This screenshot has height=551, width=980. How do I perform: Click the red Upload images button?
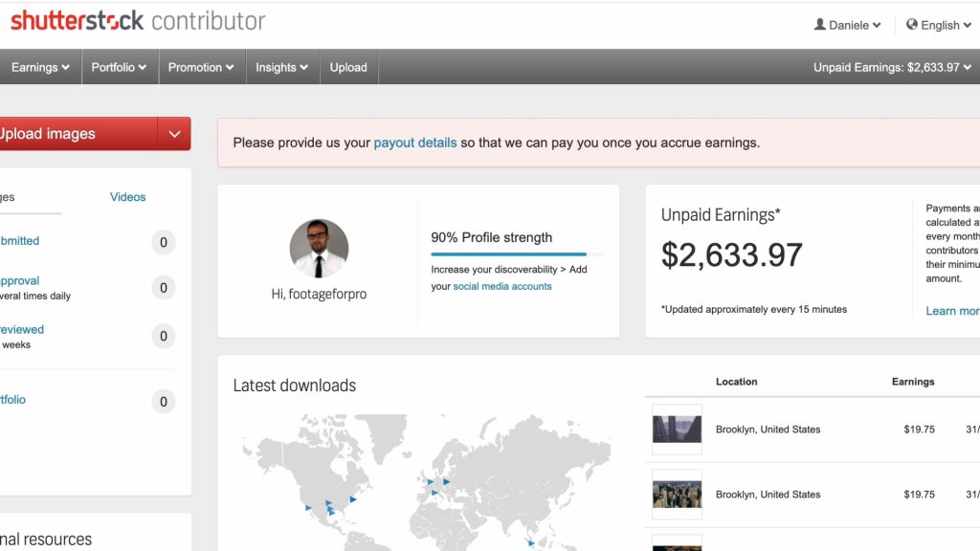pyautogui.click(x=78, y=134)
